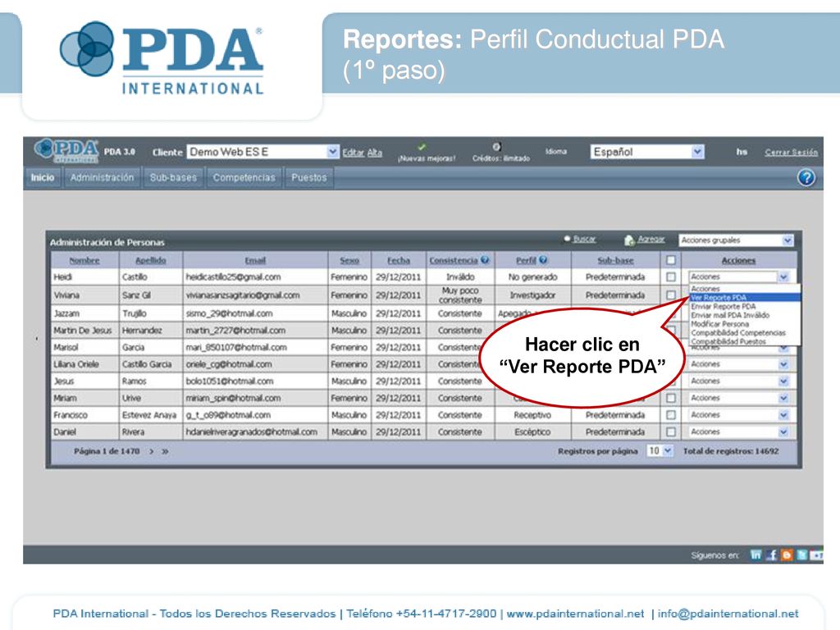
Task: Check the box in Miriam Uribe's row
Action: point(671,398)
